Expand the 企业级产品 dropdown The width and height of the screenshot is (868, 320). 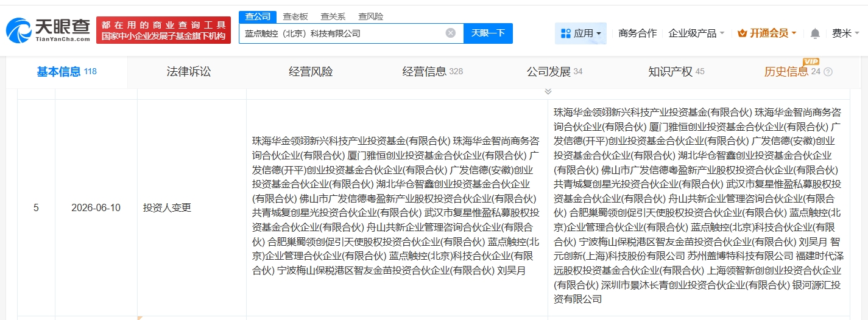click(696, 33)
